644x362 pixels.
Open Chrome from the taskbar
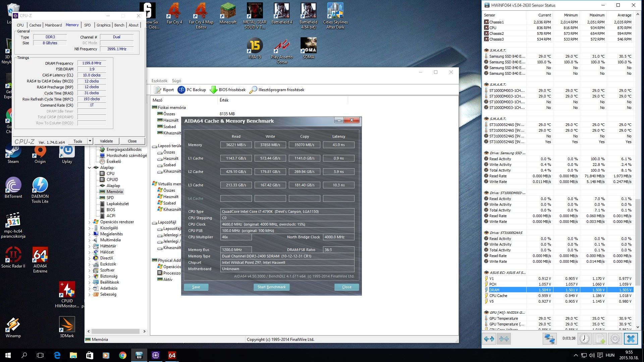point(122,355)
